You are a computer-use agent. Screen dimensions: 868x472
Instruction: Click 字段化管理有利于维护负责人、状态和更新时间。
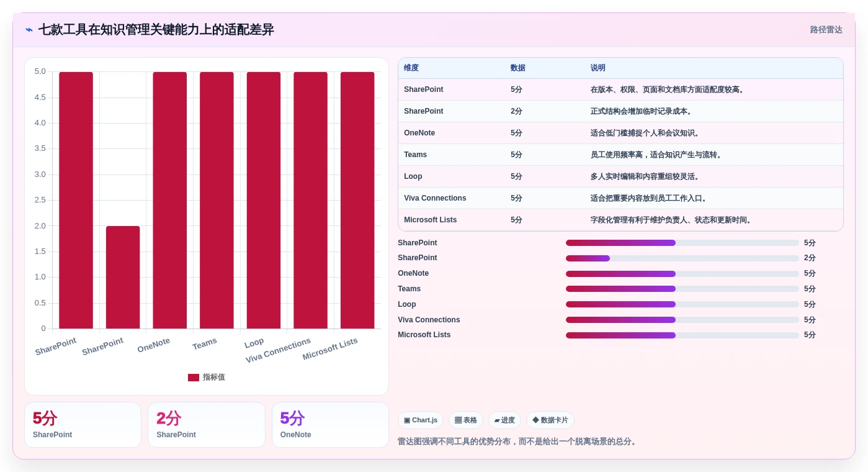point(672,220)
